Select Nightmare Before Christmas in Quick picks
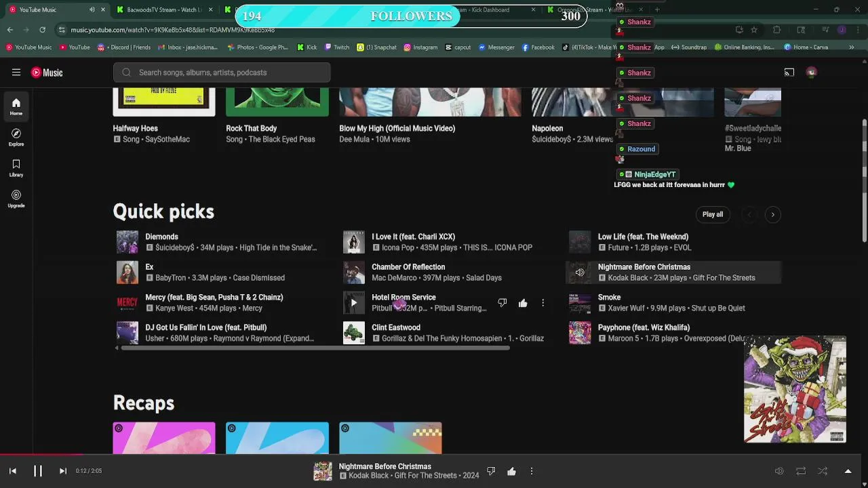 click(673, 272)
